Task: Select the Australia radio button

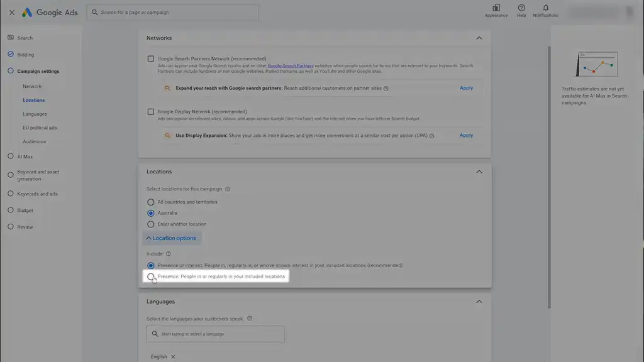Action: 151,213
